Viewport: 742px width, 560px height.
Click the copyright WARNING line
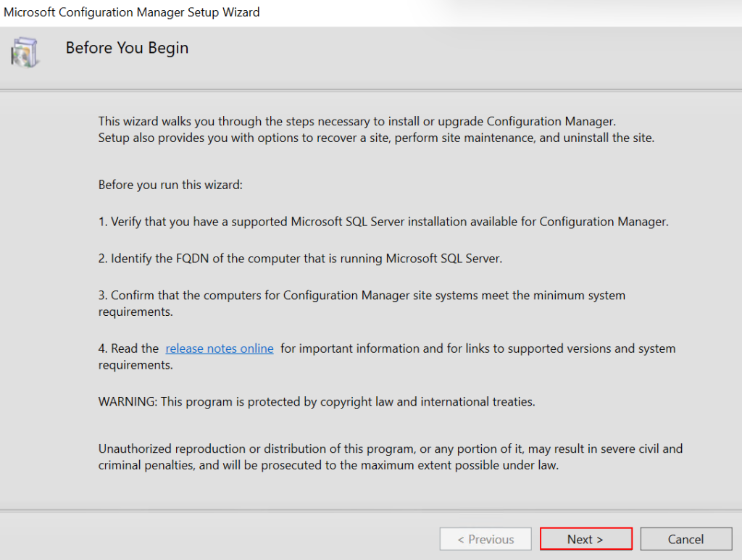point(317,401)
